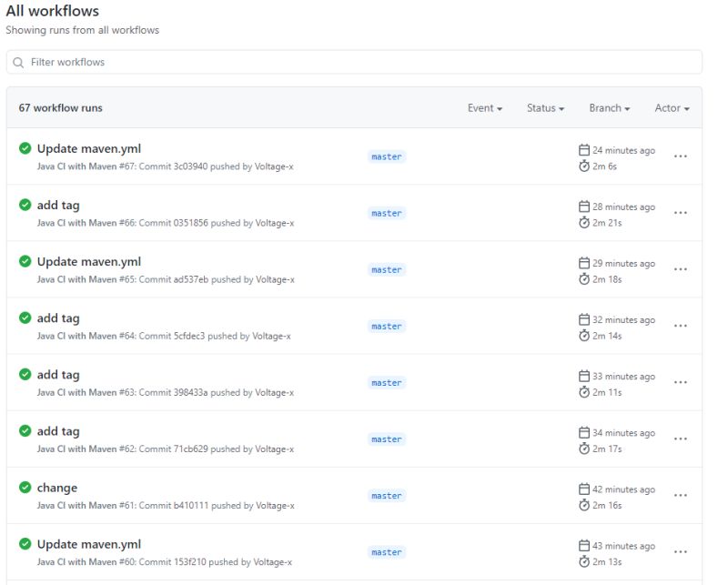The image size is (728, 585).
Task: Open the options menu for run #67
Action: pos(681,156)
